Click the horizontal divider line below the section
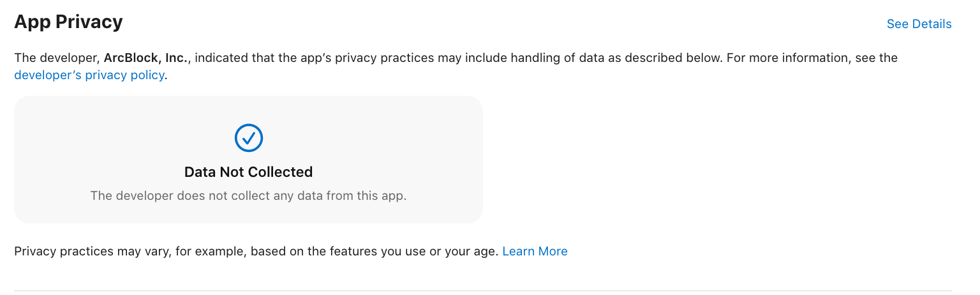The height and width of the screenshot is (295, 980). pyautogui.click(x=482, y=291)
